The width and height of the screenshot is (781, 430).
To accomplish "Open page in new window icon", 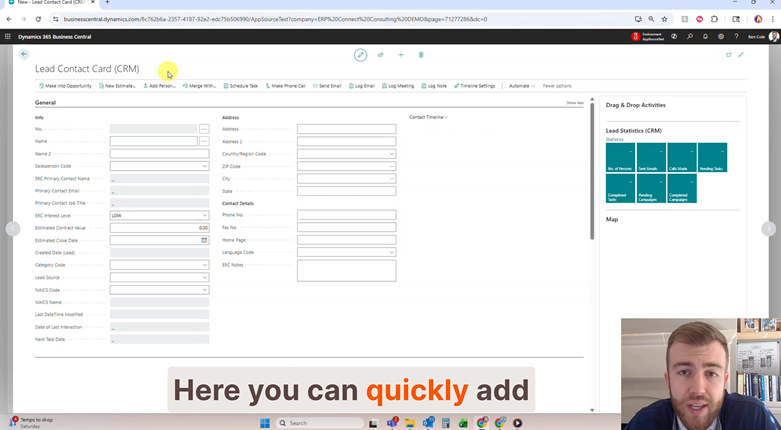I will pos(729,55).
